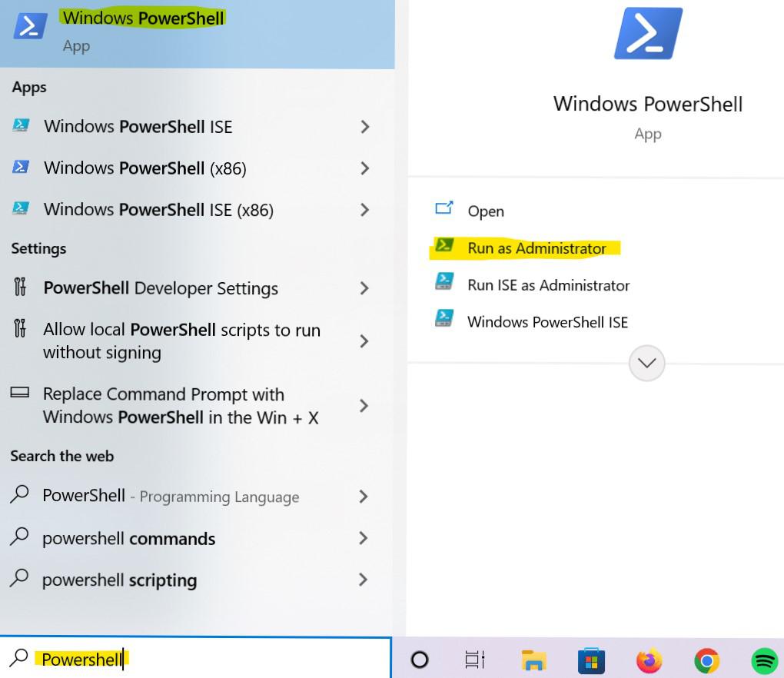Expand the Windows PowerShell (x86) result arrow
The image size is (784, 678).
tap(365, 168)
